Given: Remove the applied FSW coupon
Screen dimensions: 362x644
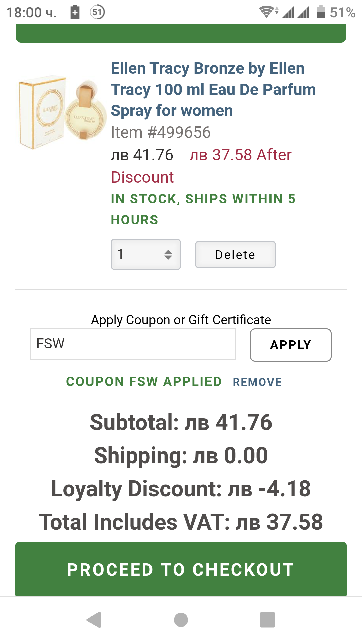Looking at the screenshot, I should click(257, 382).
